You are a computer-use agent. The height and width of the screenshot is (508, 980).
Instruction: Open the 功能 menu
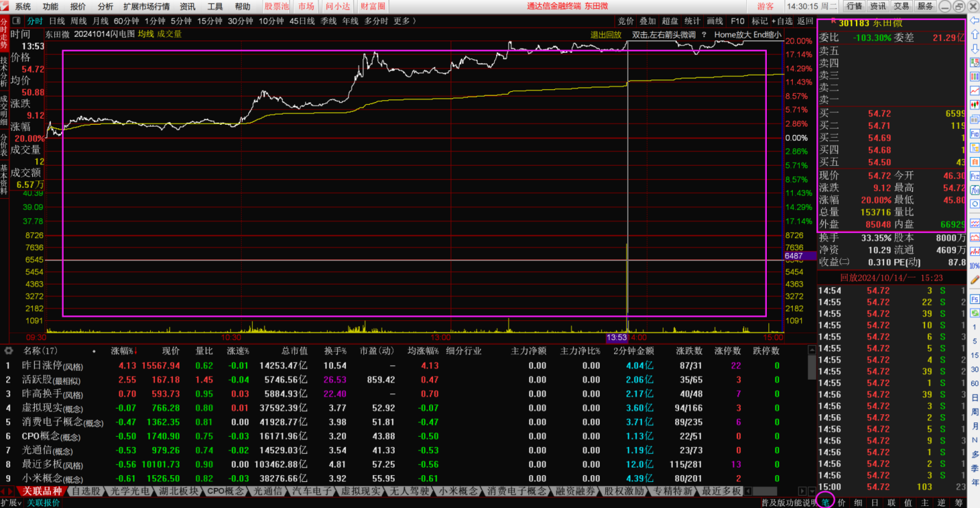click(x=50, y=6)
